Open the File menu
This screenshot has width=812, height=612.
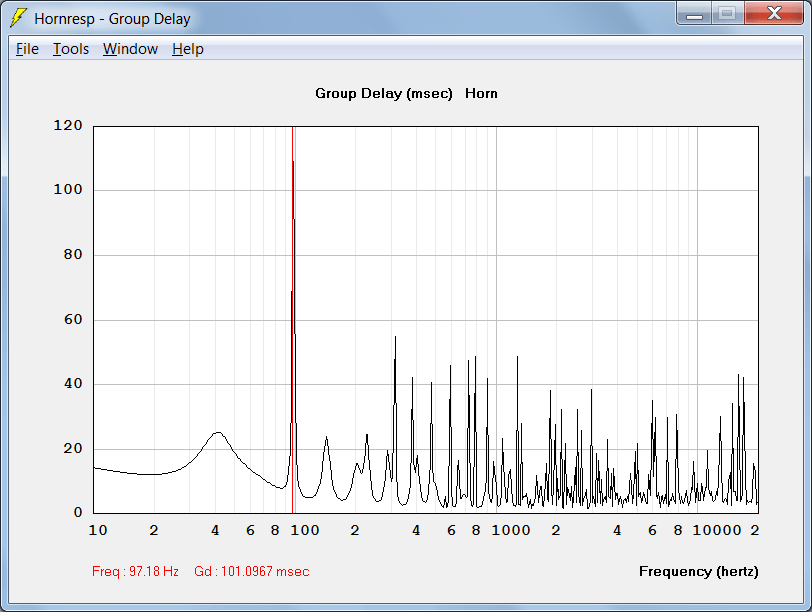(x=27, y=49)
